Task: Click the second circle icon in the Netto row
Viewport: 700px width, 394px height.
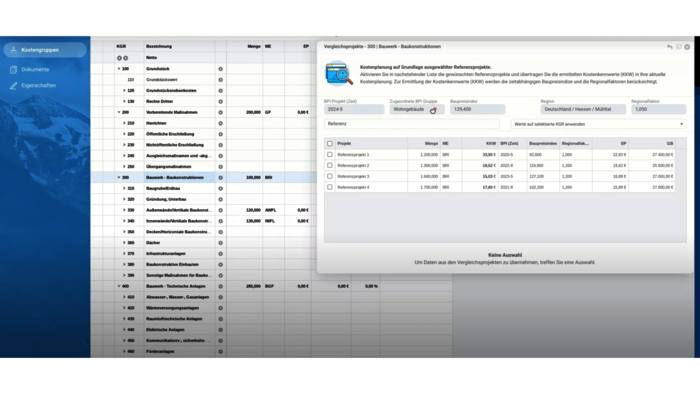Action: (125, 58)
